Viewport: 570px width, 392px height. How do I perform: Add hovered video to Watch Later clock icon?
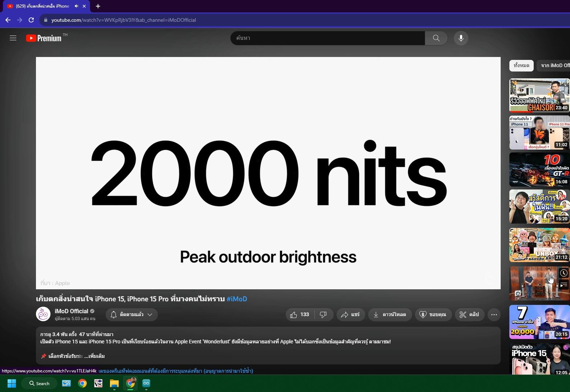(x=563, y=273)
